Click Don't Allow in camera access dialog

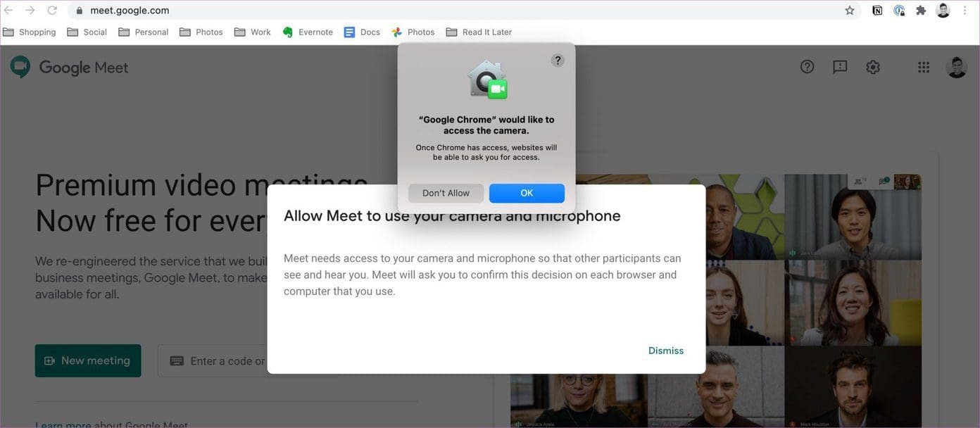(x=446, y=193)
